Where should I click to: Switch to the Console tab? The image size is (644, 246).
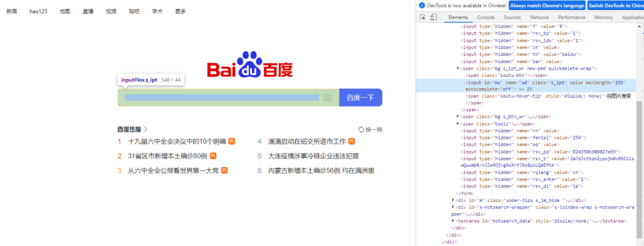point(486,17)
